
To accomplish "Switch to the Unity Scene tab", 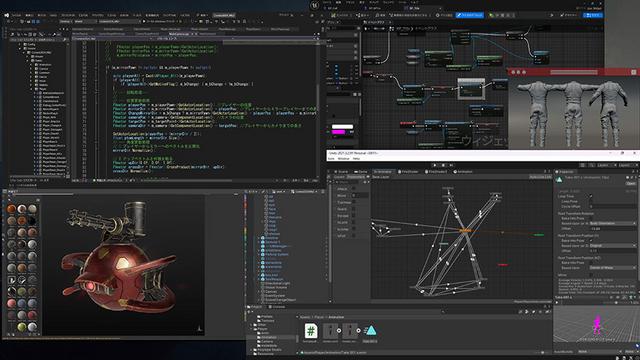I will coord(342,172).
